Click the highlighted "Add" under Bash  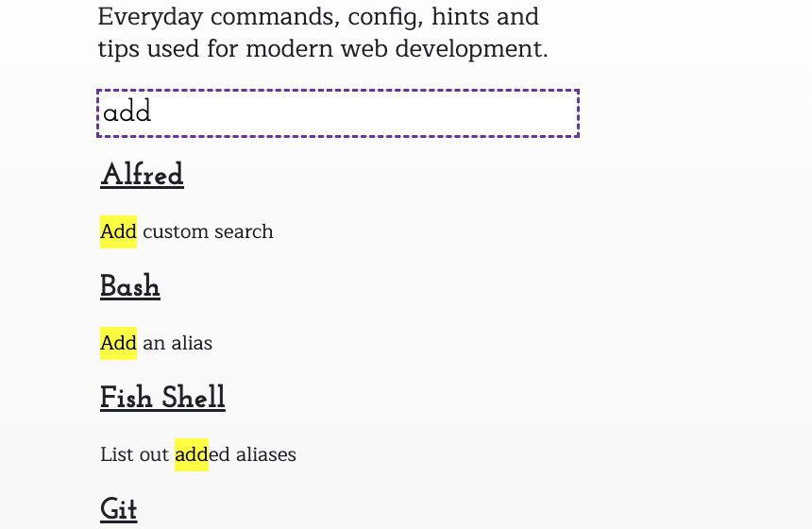[x=118, y=343]
